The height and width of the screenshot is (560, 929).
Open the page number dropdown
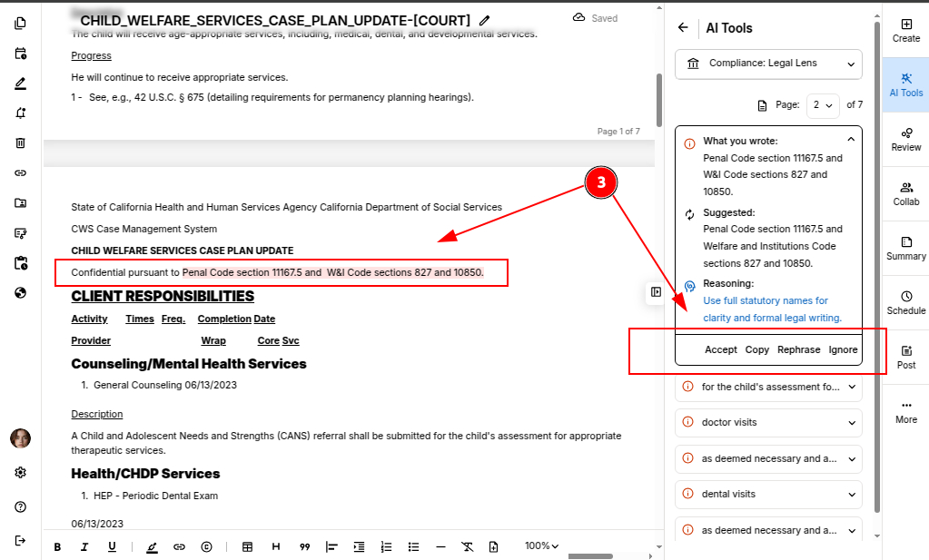(x=823, y=105)
